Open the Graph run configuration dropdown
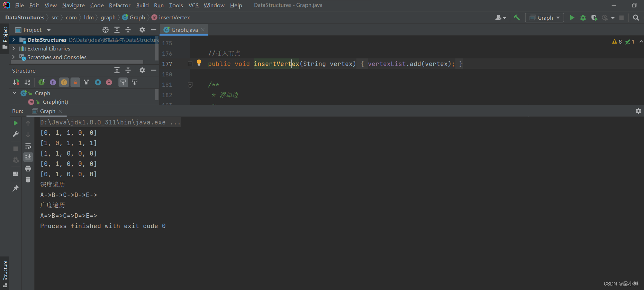This screenshot has height=290, width=644. (544, 18)
